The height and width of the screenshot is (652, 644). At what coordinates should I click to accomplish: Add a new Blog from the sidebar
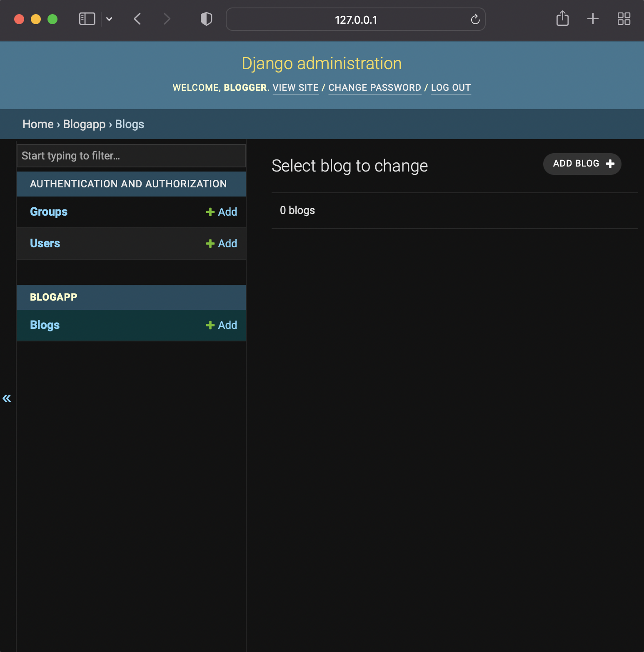point(222,325)
